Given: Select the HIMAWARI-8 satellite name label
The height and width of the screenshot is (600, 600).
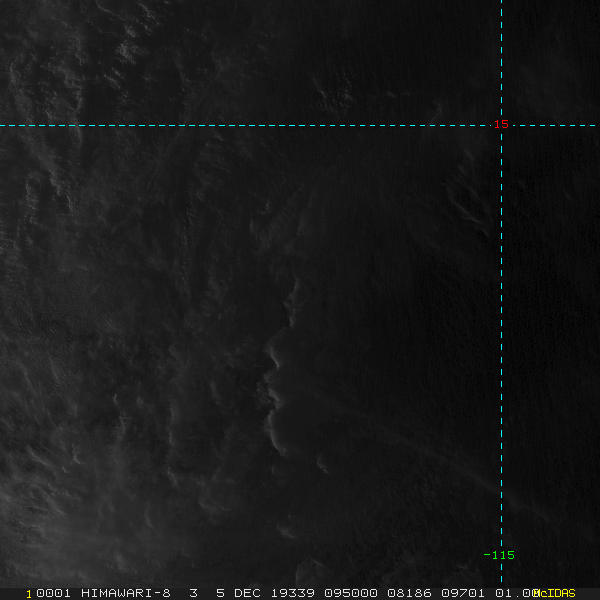Looking at the screenshot, I should pos(126,593).
